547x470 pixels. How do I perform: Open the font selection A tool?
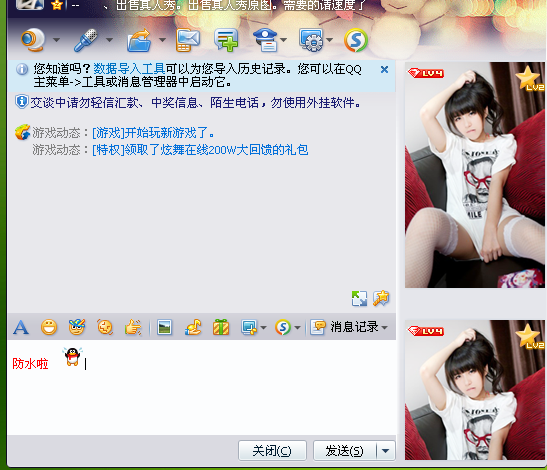pos(21,328)
